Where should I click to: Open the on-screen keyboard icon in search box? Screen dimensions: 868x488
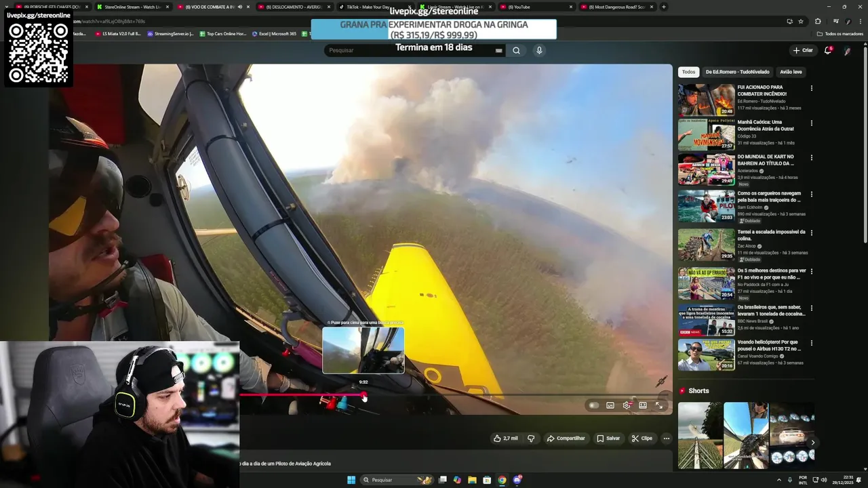coord(498,50)
